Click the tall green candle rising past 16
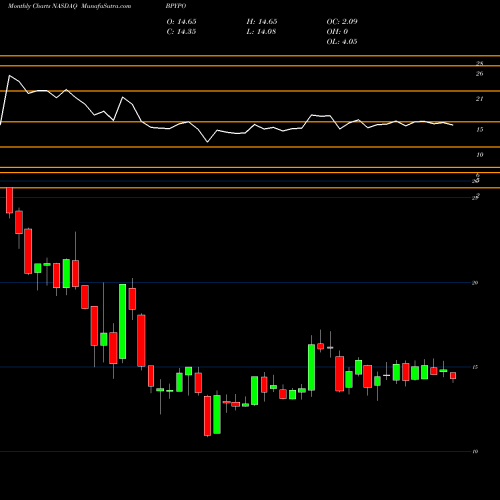 pos(311,367)
